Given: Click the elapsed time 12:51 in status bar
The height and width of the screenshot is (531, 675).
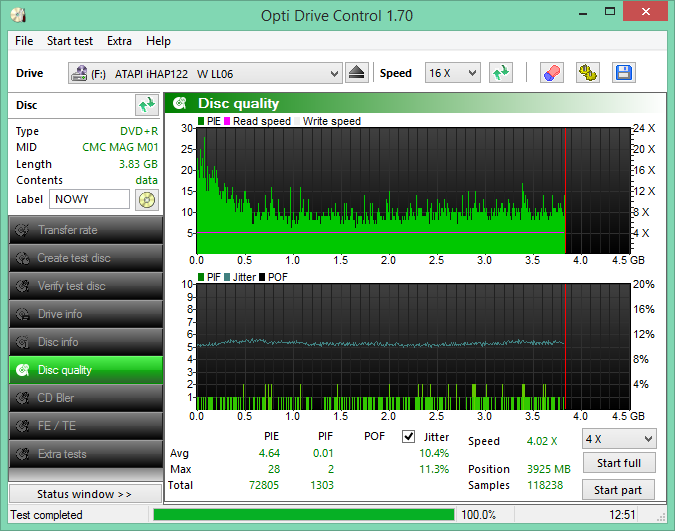Looking at the screenshot, I should (x=622, y=515).
